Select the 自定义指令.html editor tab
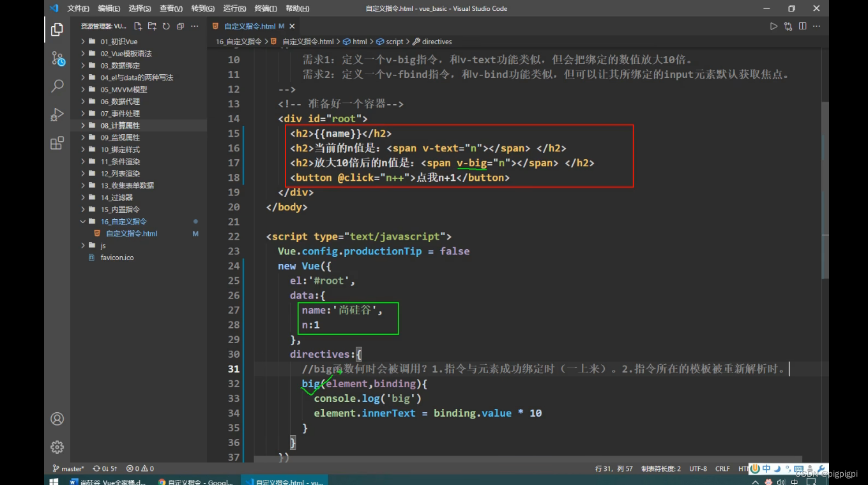Viewport: 868px width, 485px height. 254,26
